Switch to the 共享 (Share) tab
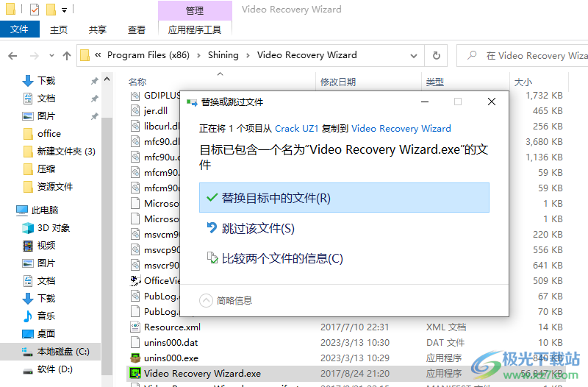Image resolution: width=588 pixels, height=387 pixels. pos(98,29)
